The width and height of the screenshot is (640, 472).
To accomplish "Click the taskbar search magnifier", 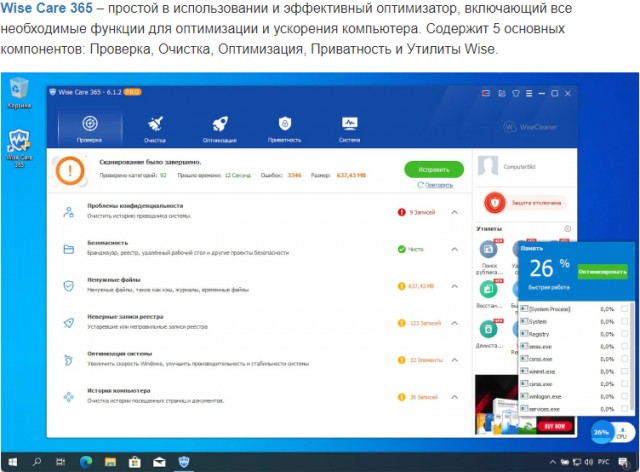I will pos(37,462).
